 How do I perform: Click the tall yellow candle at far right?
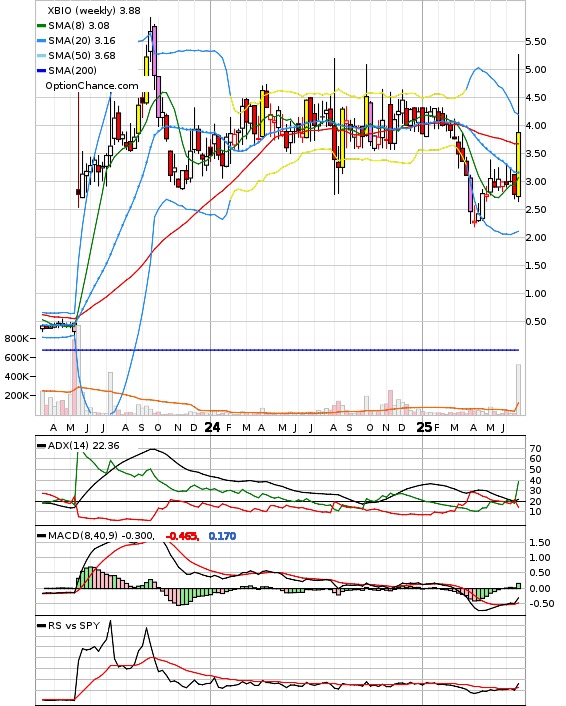point(519,164)
